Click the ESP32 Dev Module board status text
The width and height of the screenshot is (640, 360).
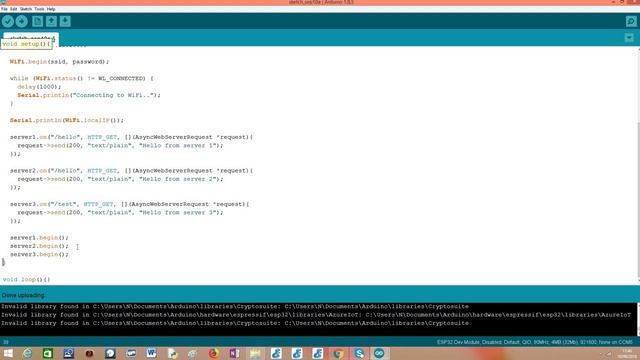535,342
